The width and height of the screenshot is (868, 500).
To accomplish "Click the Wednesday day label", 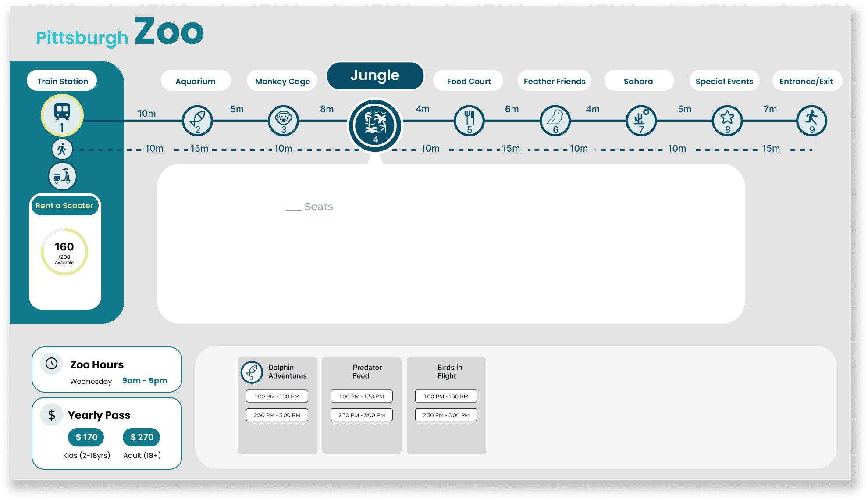I will [x=91, y=381].
